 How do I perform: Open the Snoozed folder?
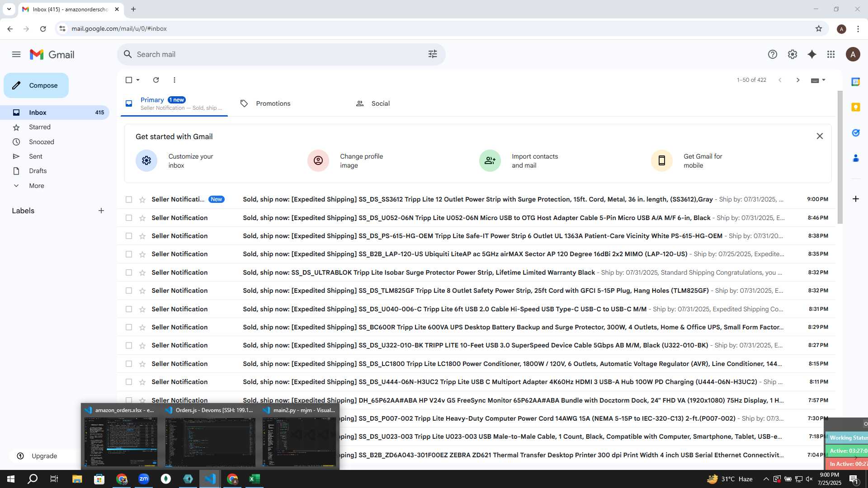tap(54, 142)
